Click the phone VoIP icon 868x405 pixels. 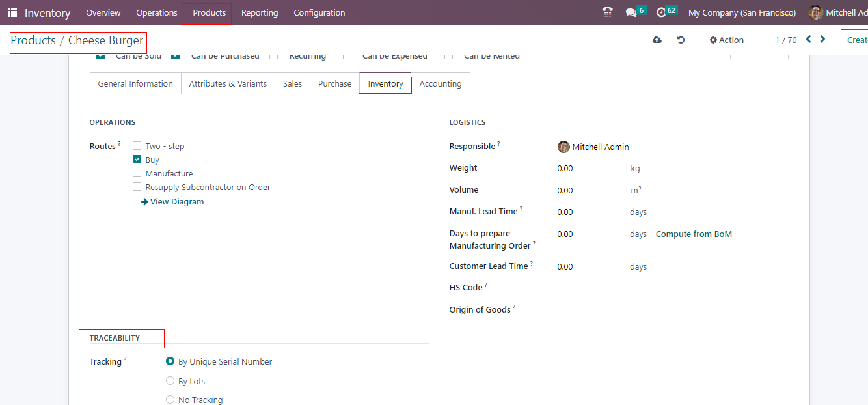tap(608, 12)
